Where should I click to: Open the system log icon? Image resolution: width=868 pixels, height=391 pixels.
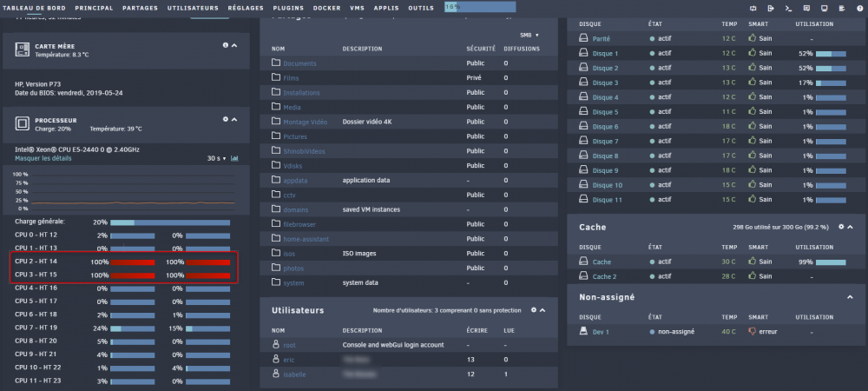[x=842, y=9]
